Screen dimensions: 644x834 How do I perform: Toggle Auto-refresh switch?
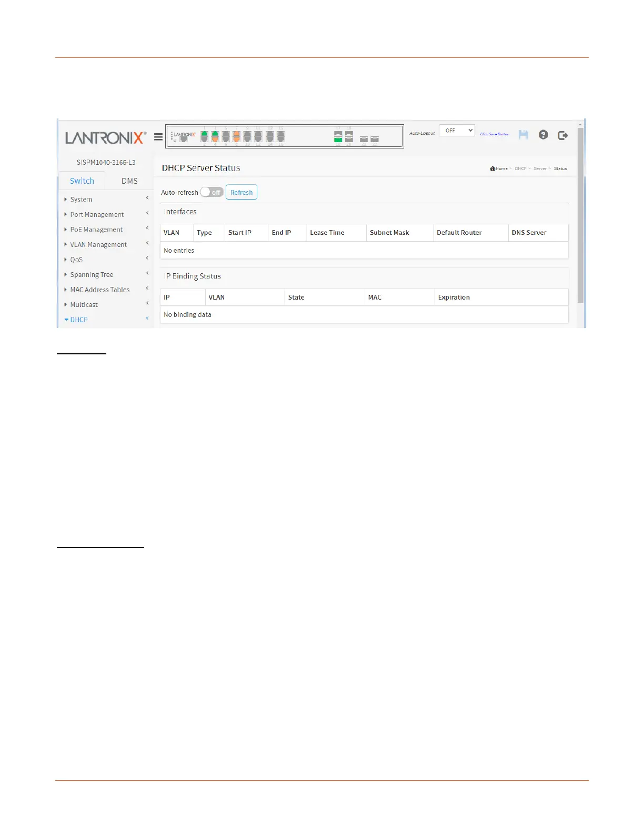[212, 192]
